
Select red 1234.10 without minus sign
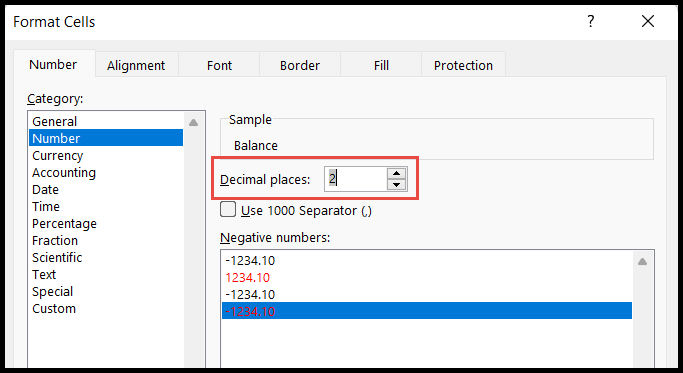(x=427, y=277)
